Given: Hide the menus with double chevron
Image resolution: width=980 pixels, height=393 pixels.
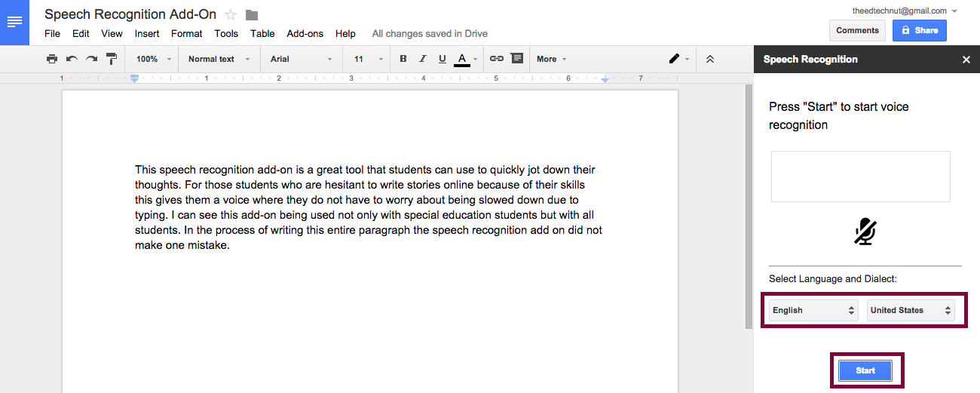Looking at the screenshot, I should [x=709, y=59].
